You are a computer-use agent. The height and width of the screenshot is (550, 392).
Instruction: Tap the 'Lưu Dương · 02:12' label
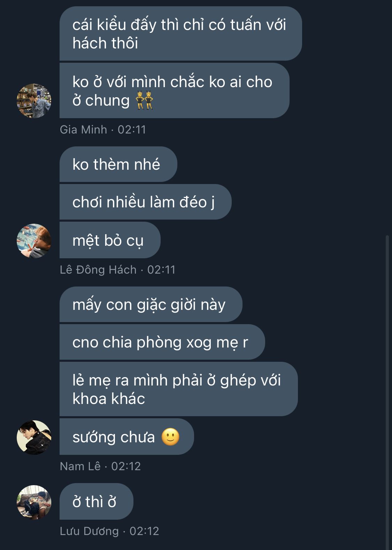pyautogui.click(x=109, y=531)
